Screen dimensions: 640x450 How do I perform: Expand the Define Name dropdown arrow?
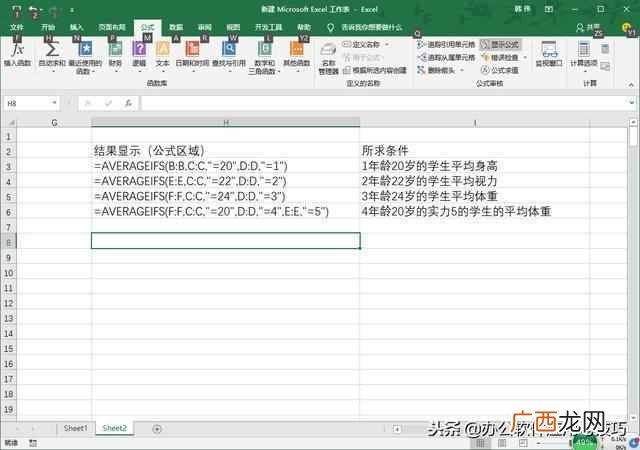click(x=387, y=44)
